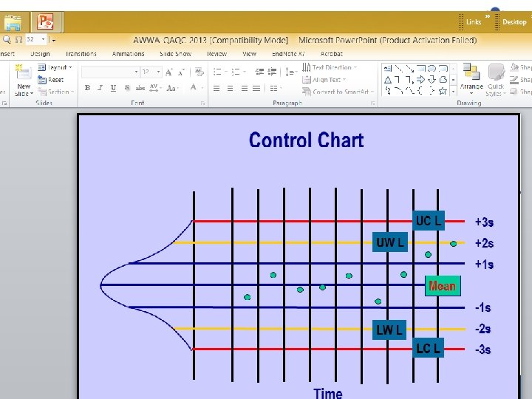Image resolution: width=532 pixels, height=399 pixels.
Task: Align text right
Action: (244, 88)
